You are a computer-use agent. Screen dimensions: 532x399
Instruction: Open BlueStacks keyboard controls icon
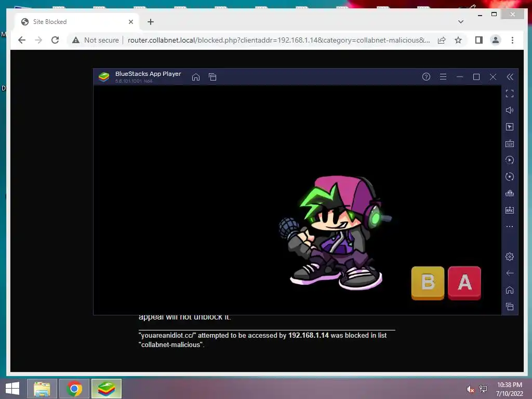pyautogui.click(x=510, y=143)
